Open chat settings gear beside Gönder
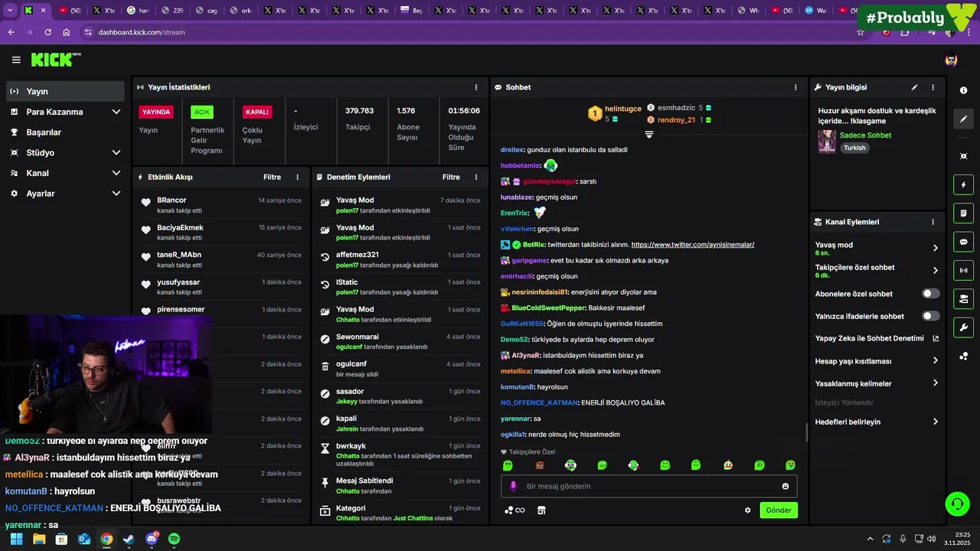This screenshot has height=551, width=980. (x=748, y=510)
